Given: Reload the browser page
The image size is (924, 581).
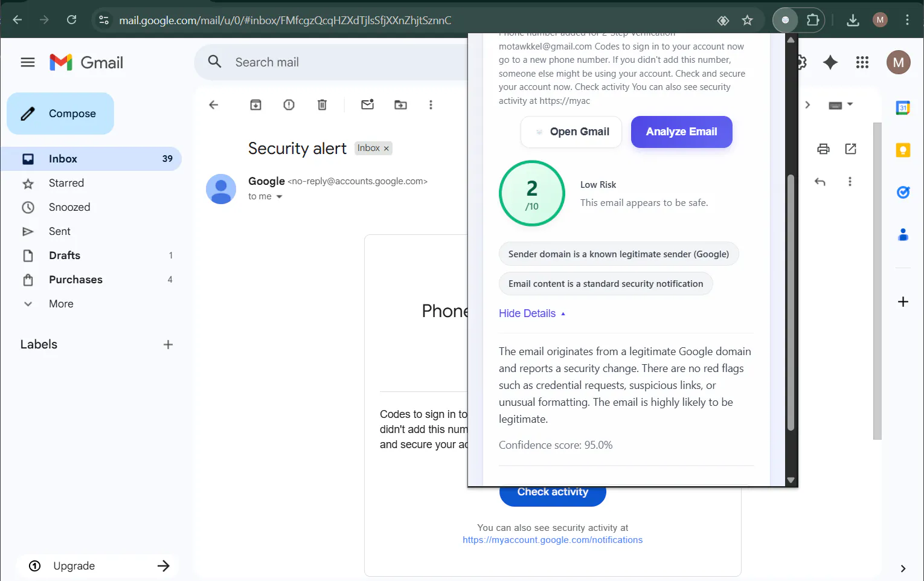Looking at the screenshot, I should click(x=71, y=20).
